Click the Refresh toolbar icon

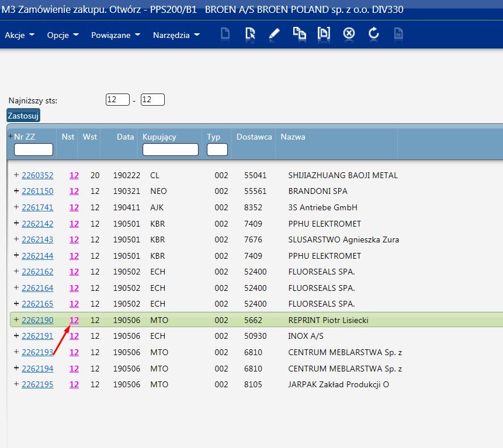point(374,33)
